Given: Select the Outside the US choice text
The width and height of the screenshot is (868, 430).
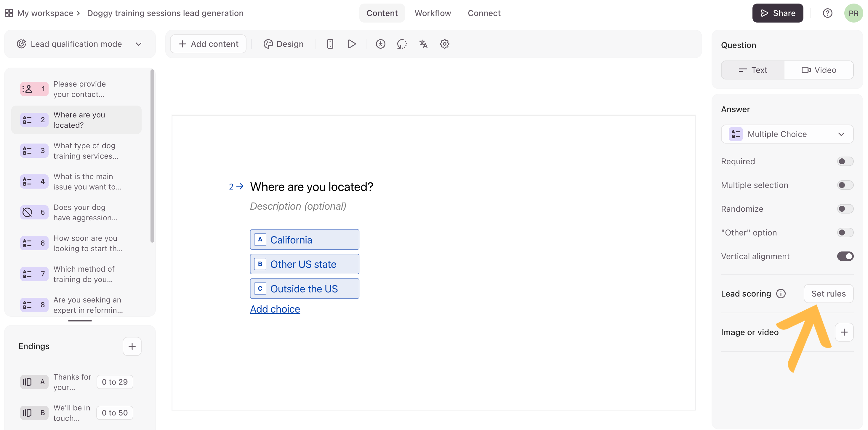Looking at the screenshot, I should pyautogui.click(x=304, y=289).
